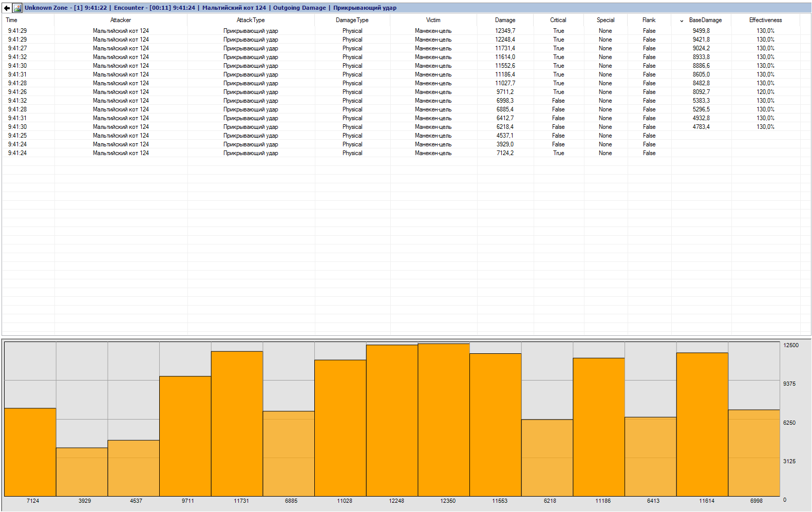
Task: Sort by the Effectiveness column header
Action: coord(765,20)
